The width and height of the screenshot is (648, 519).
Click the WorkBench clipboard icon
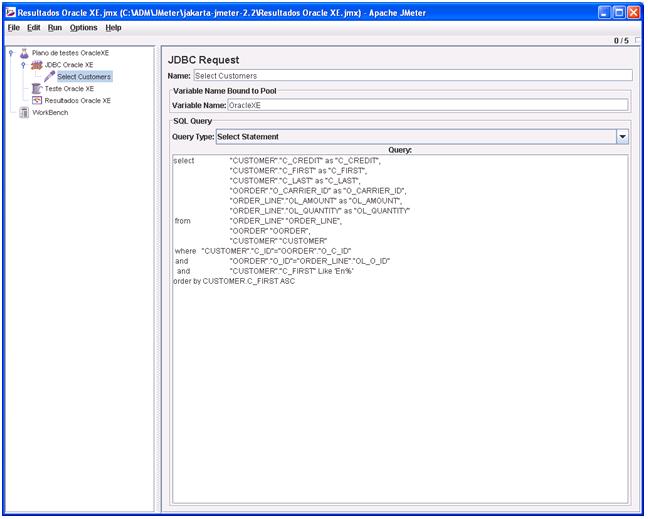point(25,112)
